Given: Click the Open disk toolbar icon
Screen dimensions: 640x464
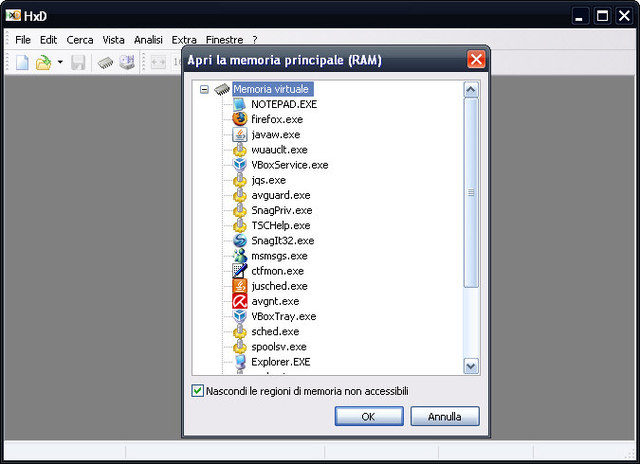Looking at the screenshot, I should coord(127,62).
